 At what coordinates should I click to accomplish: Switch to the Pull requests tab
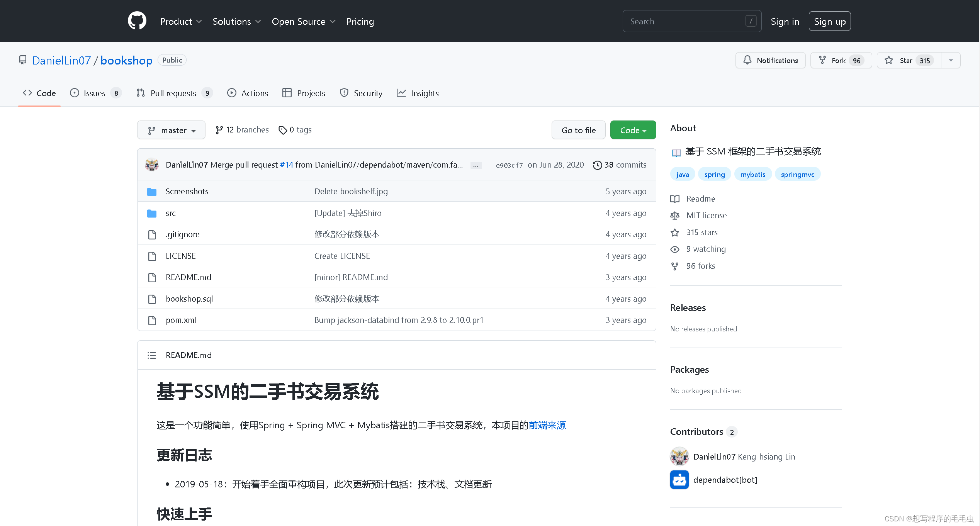coord(174,93)
